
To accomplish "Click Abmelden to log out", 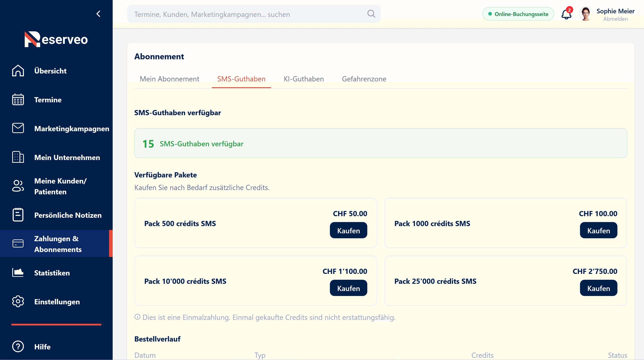I will (616, 19).
